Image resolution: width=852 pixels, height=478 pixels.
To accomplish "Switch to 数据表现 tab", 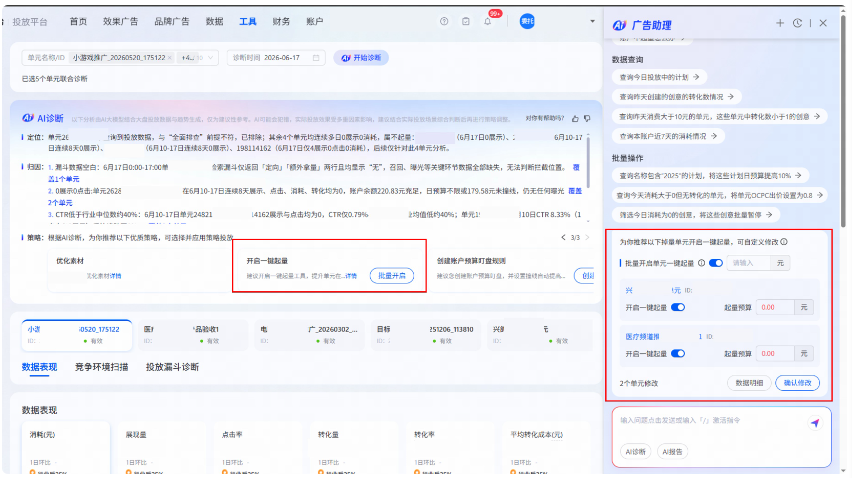I will click(39, 367).
